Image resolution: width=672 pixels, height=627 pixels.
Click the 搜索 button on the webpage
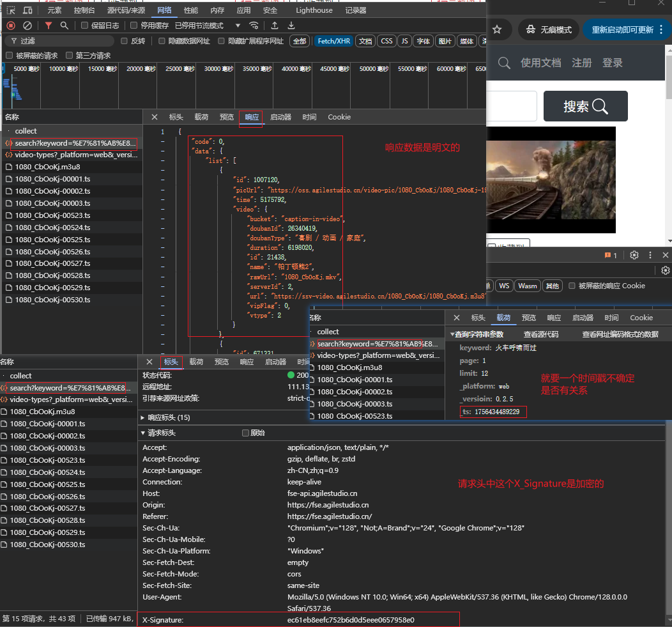pos(585,107)
